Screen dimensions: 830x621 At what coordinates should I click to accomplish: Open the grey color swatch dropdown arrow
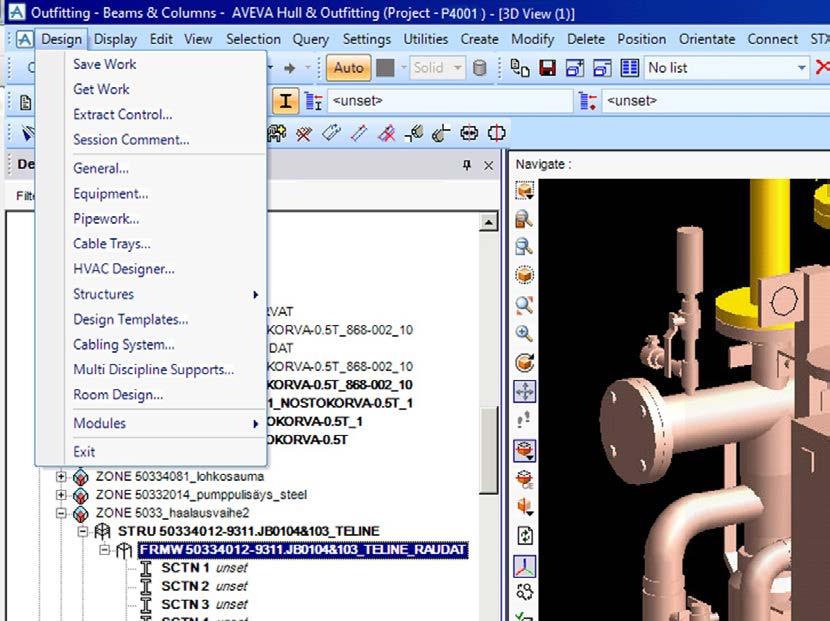[x=403, y=68]
